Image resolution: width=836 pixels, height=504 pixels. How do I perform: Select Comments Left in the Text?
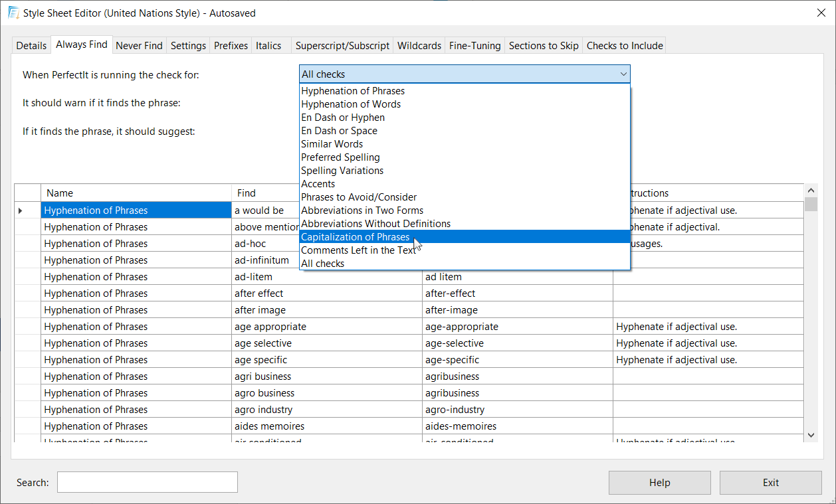(x=358, y=250)
